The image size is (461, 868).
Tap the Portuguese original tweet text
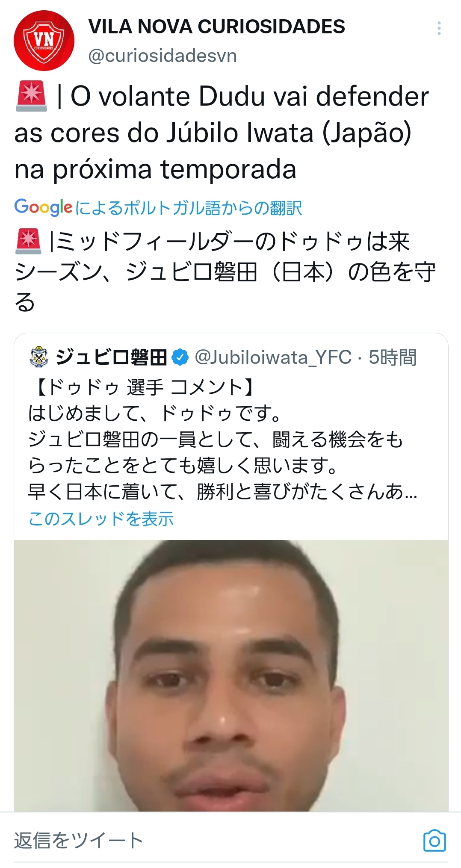point(222,133)
